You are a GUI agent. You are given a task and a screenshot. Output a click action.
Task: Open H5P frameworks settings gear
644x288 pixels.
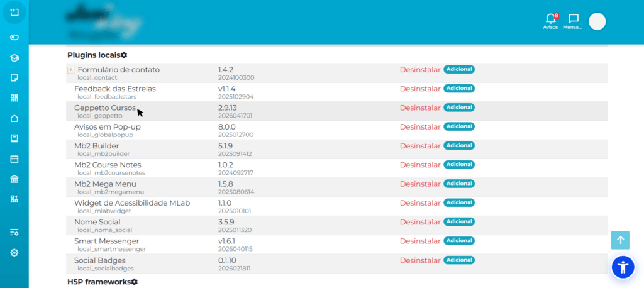pyautogui.click(x=134, y=282)
